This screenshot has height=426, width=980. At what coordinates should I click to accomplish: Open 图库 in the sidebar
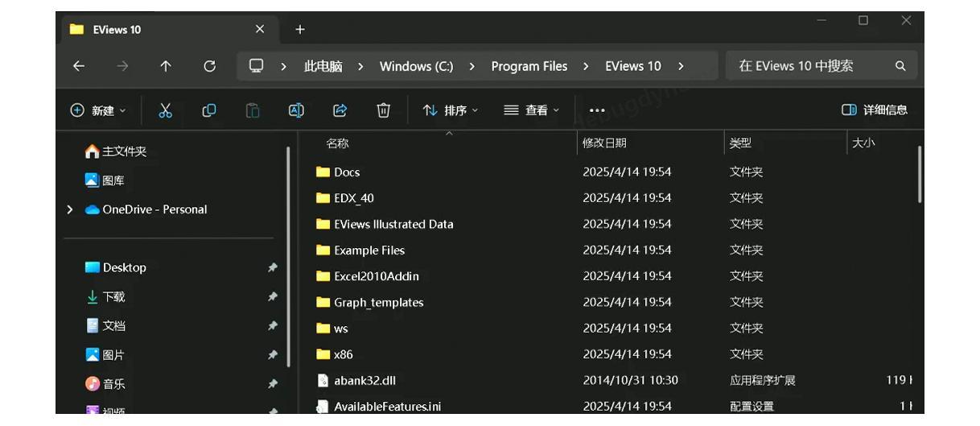105,180
